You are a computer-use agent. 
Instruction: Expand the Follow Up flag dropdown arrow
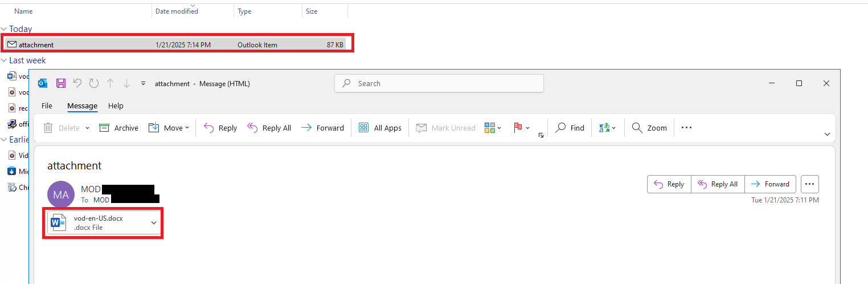[528, 128]
